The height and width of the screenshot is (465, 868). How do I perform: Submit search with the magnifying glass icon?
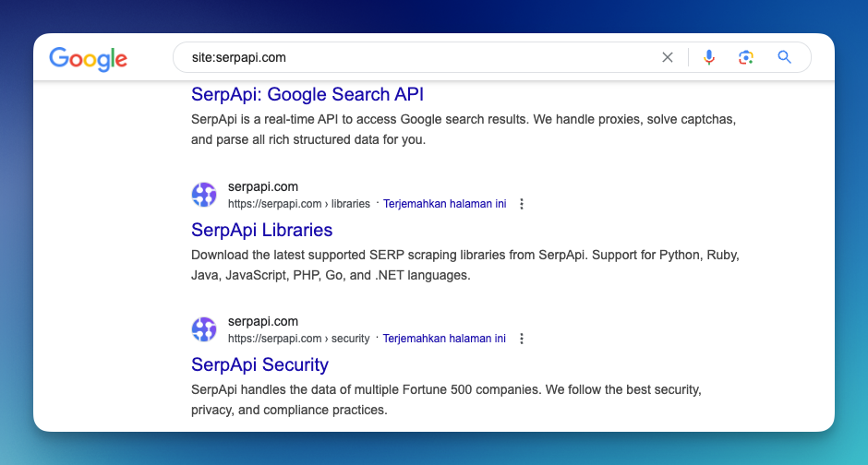(x=784, y=57)
